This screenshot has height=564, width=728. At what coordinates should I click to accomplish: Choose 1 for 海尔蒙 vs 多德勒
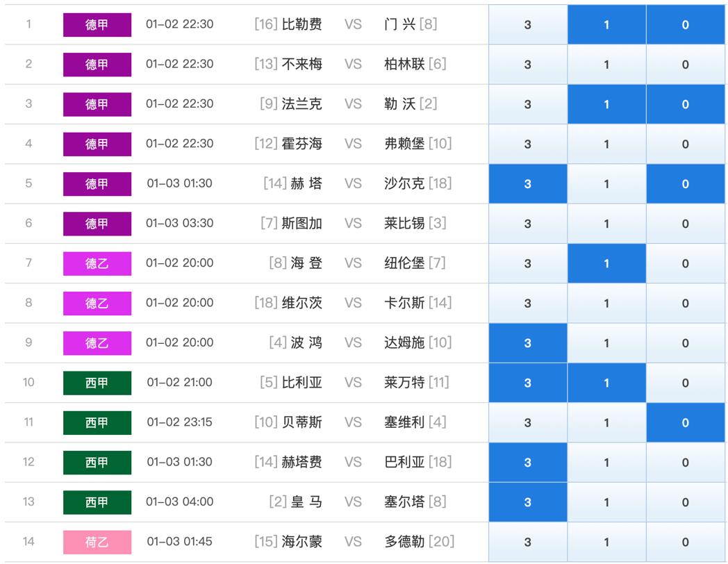click(x=606, y=542)
